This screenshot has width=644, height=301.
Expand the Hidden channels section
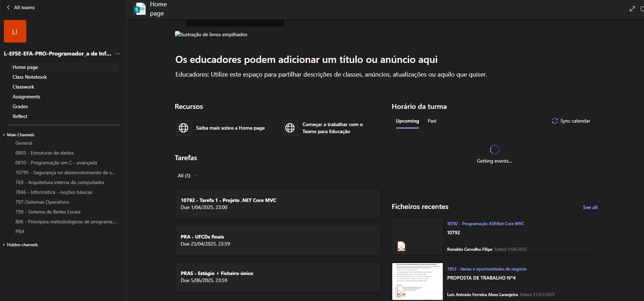(x=4, y=245)
